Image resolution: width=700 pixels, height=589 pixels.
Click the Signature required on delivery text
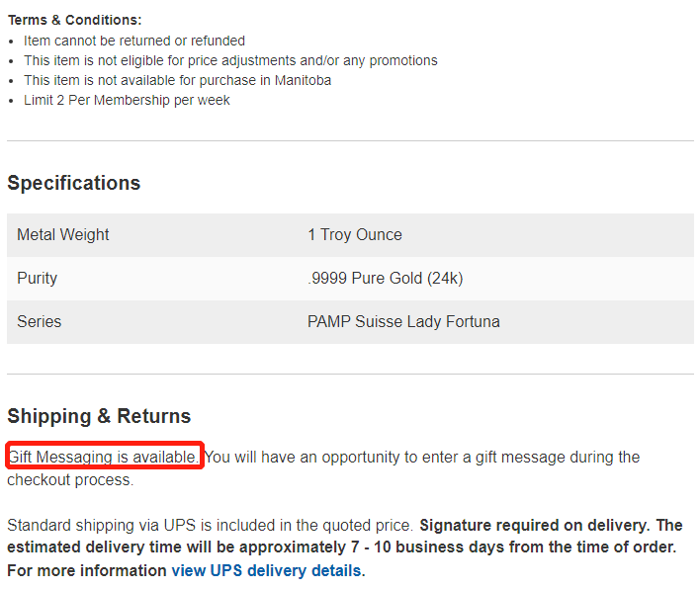click(534, 525)
